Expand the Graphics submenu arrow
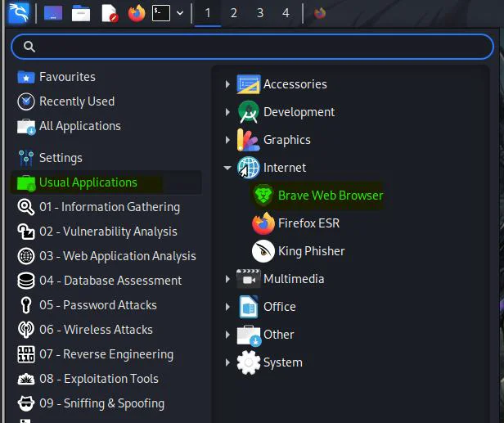This screenshot has height=423, width=504. pos(227,140)
